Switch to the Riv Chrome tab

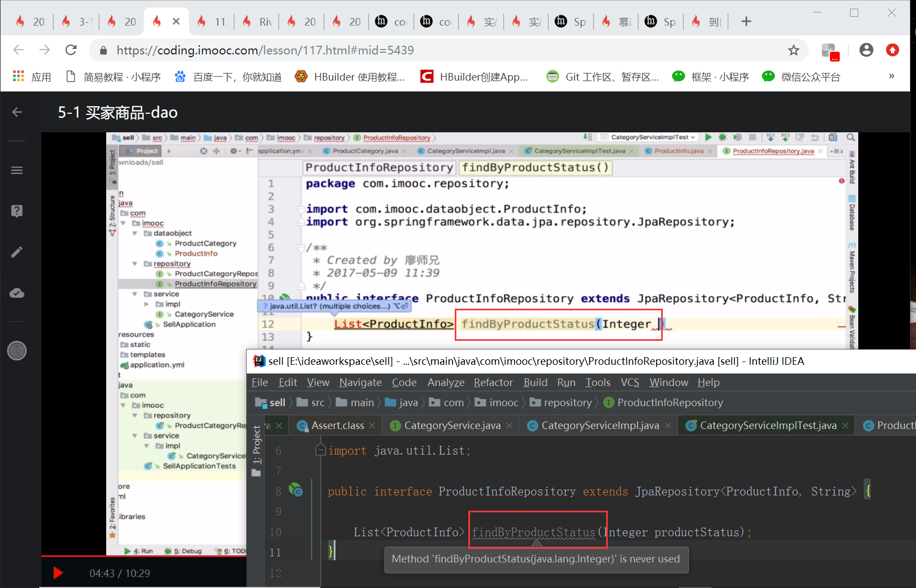click(x=258, y=22)
